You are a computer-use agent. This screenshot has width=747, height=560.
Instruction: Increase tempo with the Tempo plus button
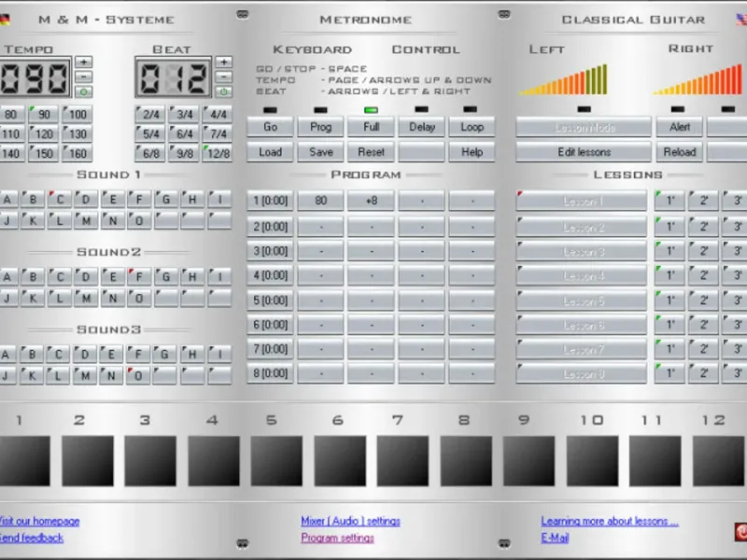83,62
